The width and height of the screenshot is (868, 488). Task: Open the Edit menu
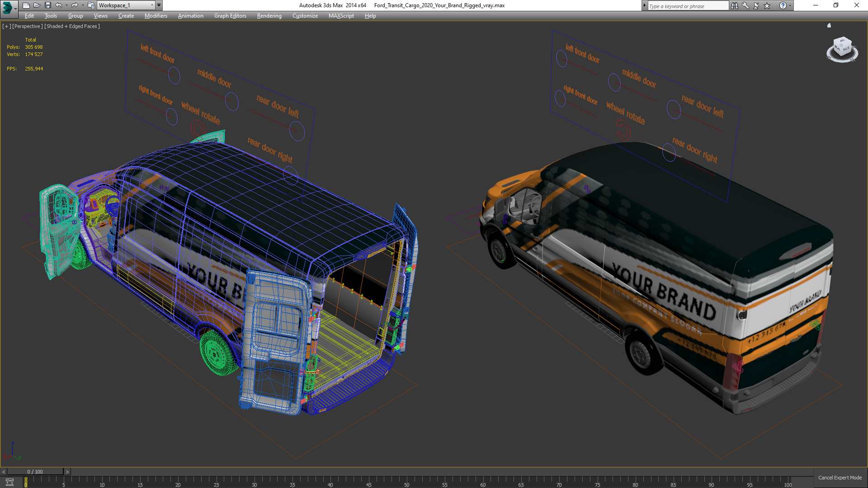coord(29,16)
